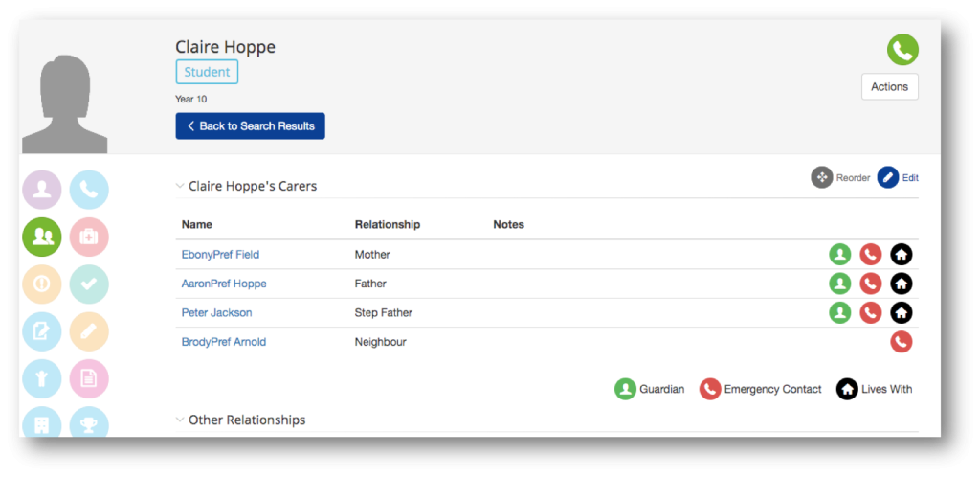Select the green relationships sidebar icon
Screen dimensions: 980x477
(x=42, y=237)
